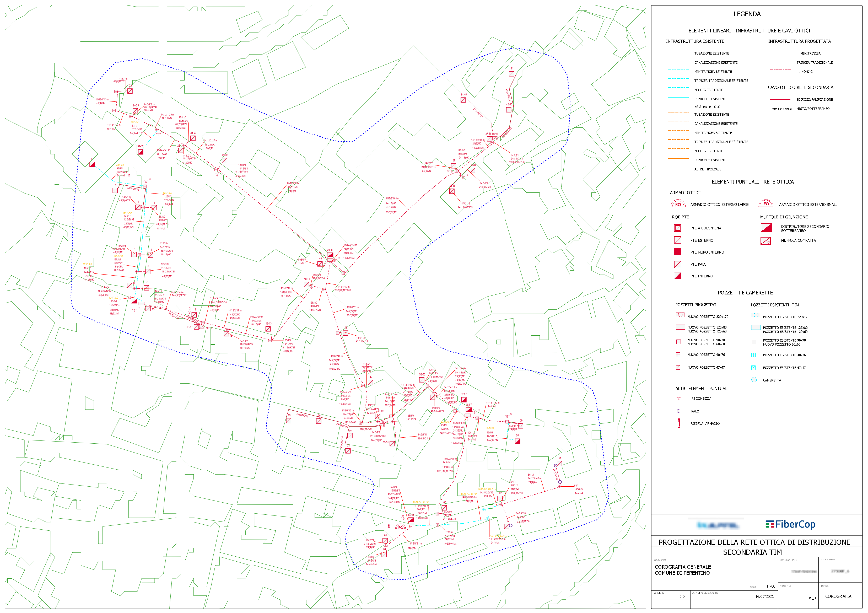
Task: Click the Riserva Armadio legend symbol
Action: (679, 424)
